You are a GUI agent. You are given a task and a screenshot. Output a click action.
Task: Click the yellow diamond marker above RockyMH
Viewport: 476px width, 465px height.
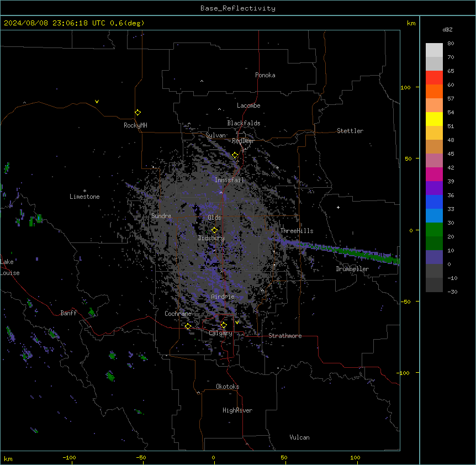137,112
